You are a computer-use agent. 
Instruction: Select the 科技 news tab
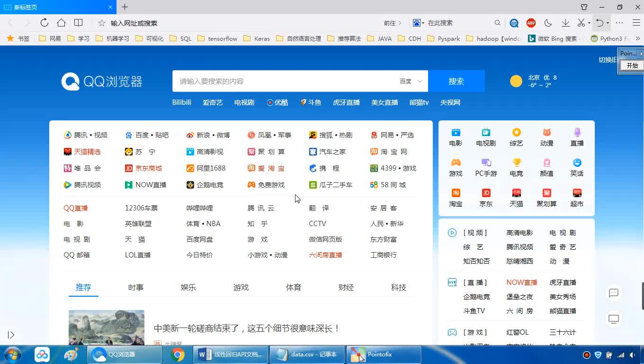[x=399, y=287]
